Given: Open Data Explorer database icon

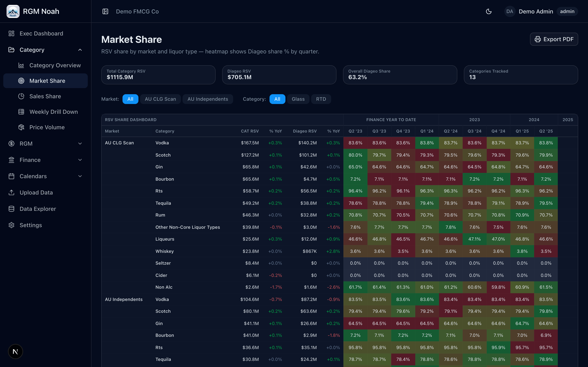Looking at the screenshot, I should [x=11, y=209].
